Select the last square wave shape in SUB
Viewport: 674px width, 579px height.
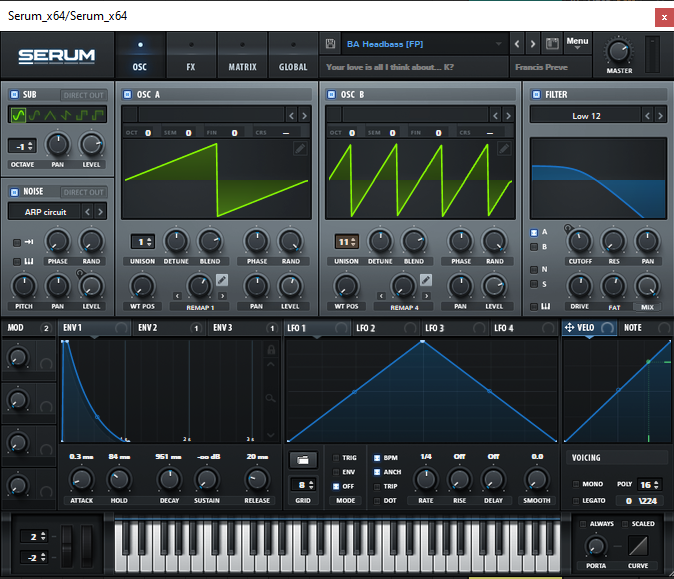tap(98, 115)
